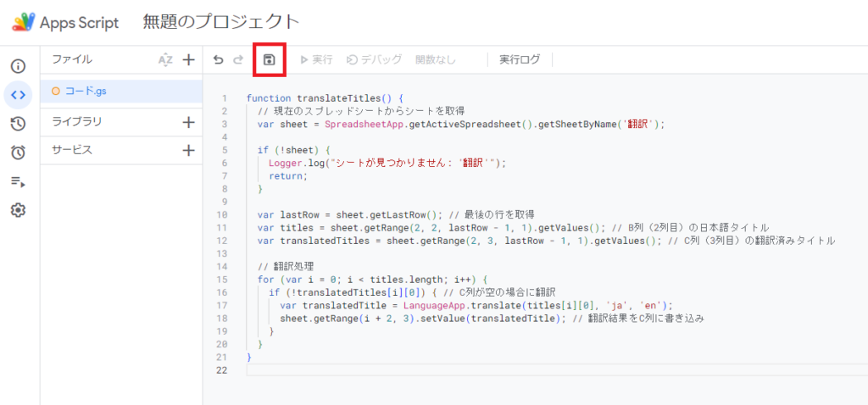Sort files with the AZ icon
Image resolution: width=868 pixels, height=405 pixels.
[165, 59]
